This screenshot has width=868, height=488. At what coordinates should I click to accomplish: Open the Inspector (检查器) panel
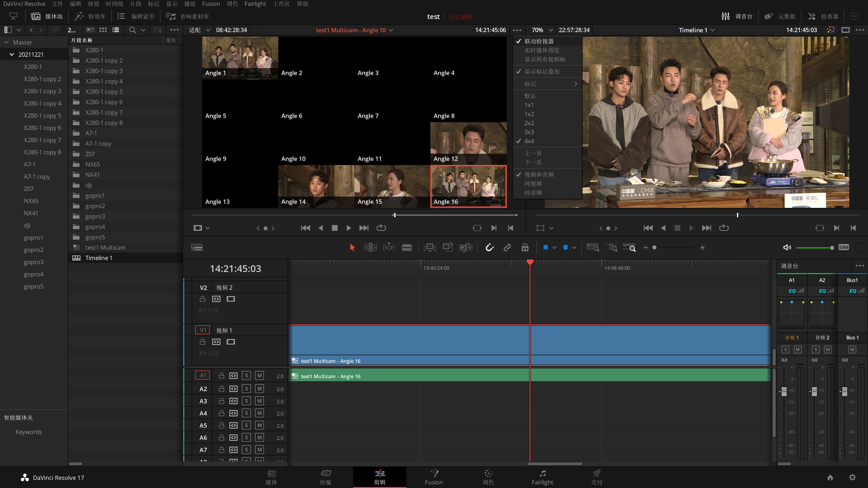pos(823,16)
